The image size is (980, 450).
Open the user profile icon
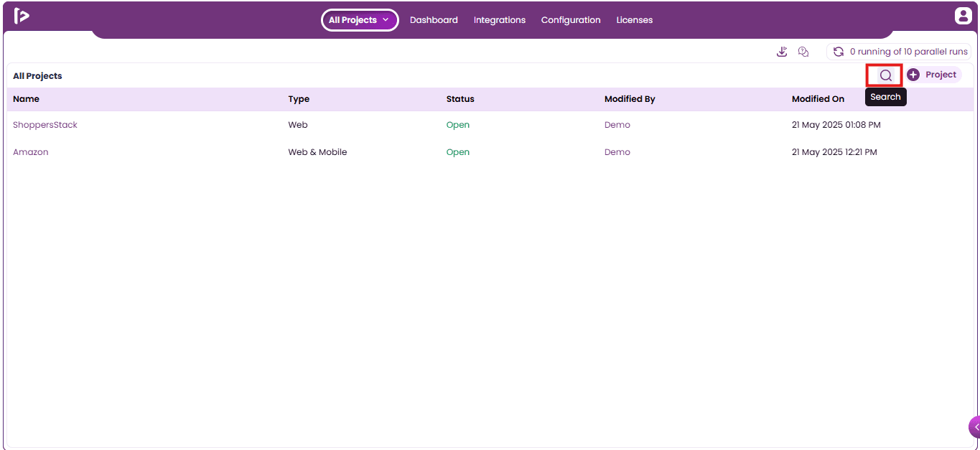[x=963, y=16]
